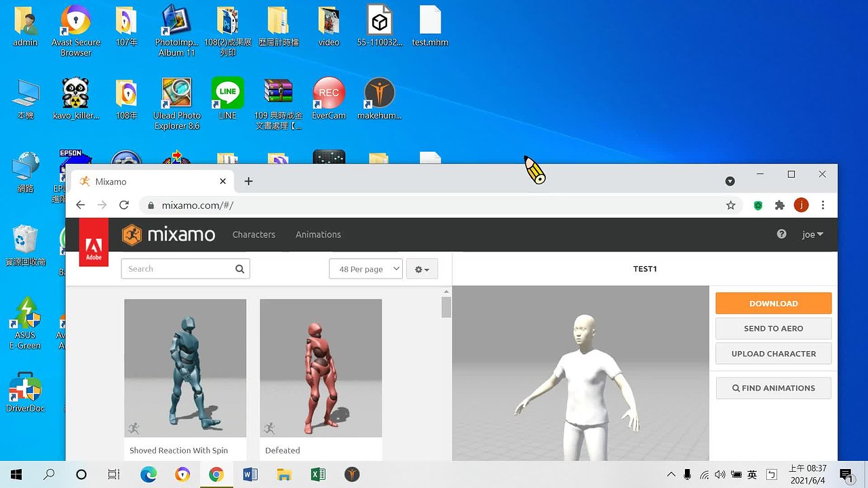
Task: Click the animation list scrollbar thumb
Action: pos(446,307)
